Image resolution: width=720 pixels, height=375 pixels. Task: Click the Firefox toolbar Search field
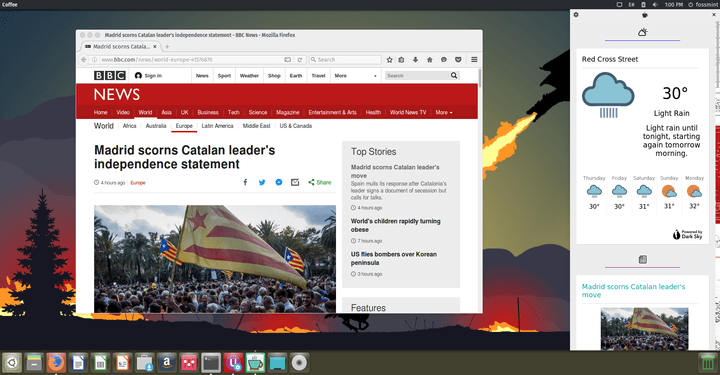pyautogui.click(x=345, y=60)
